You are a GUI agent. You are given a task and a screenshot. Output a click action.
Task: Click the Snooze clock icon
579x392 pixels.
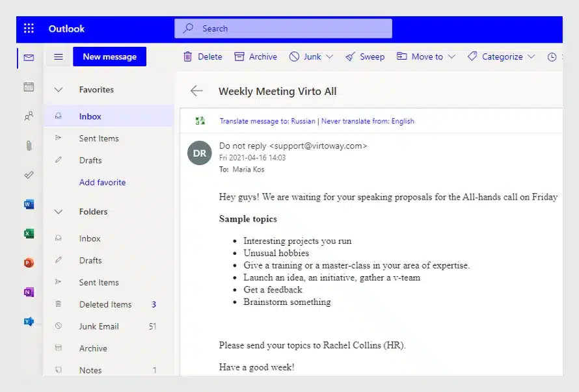[x=552, y=57]
